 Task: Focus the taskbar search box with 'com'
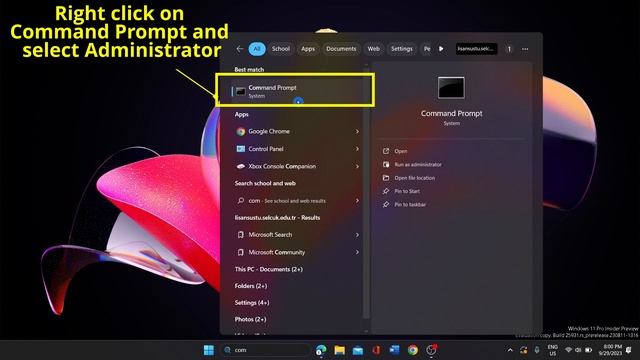pos(265,350)
